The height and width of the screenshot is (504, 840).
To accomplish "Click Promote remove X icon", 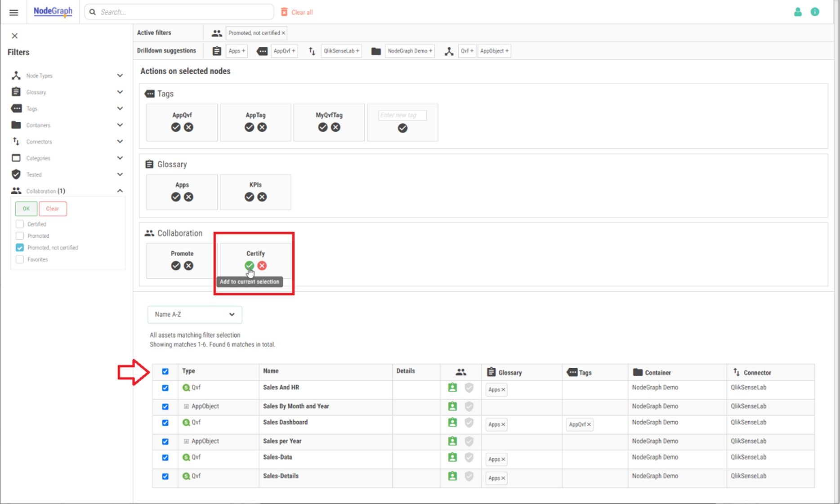I will click(x=189, y=266).
